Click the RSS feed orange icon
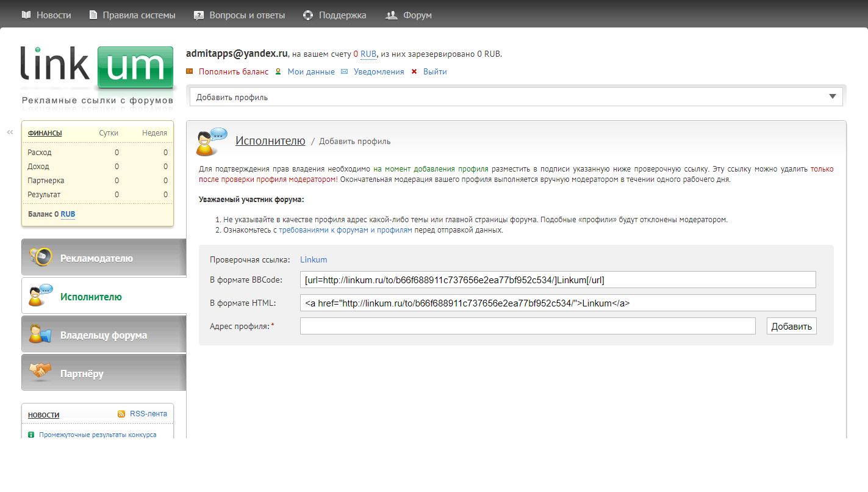868x492 pixels. (121, 414)
